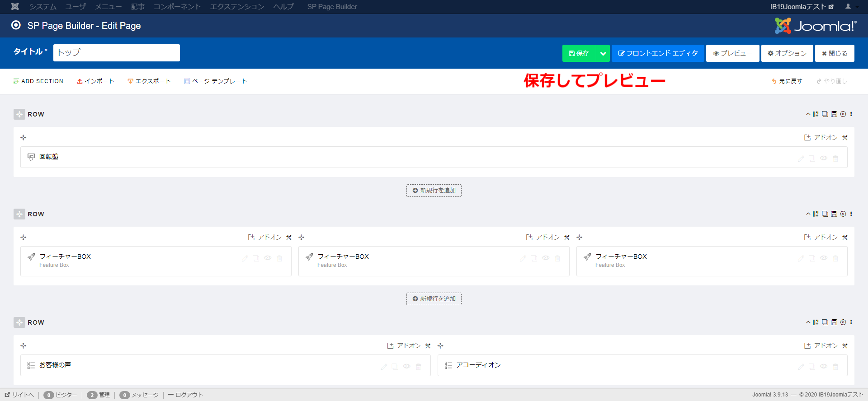Click 新規行を追加 below the first row
This screenshot has height=401, width=868.
pyautogui.click(x=434, y=191)
